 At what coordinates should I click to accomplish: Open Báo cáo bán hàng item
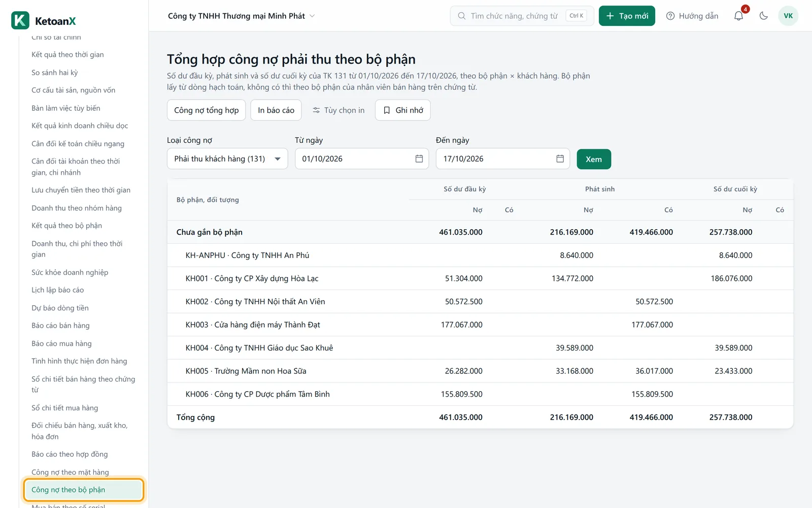60,326
